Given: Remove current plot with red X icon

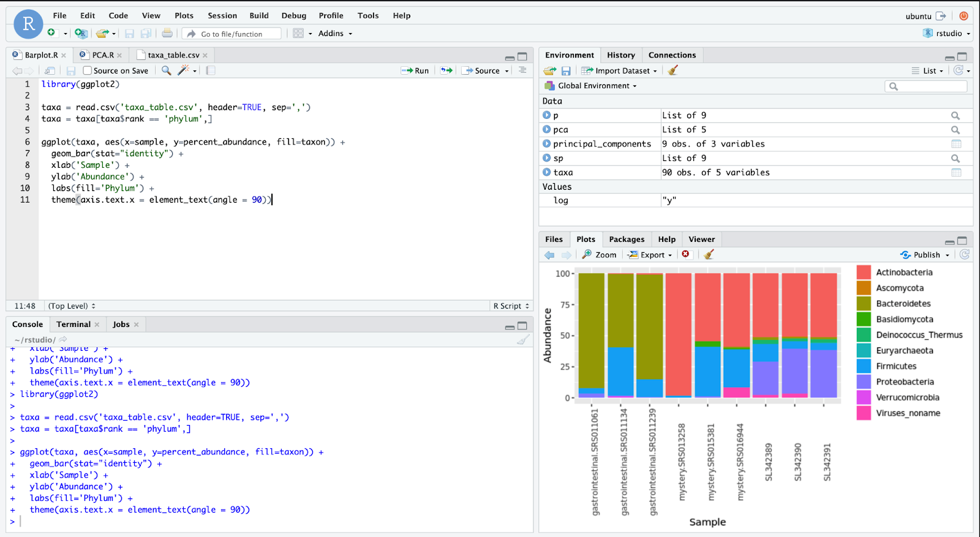Looking at the screenshot, I should click(x=685, y=254).
